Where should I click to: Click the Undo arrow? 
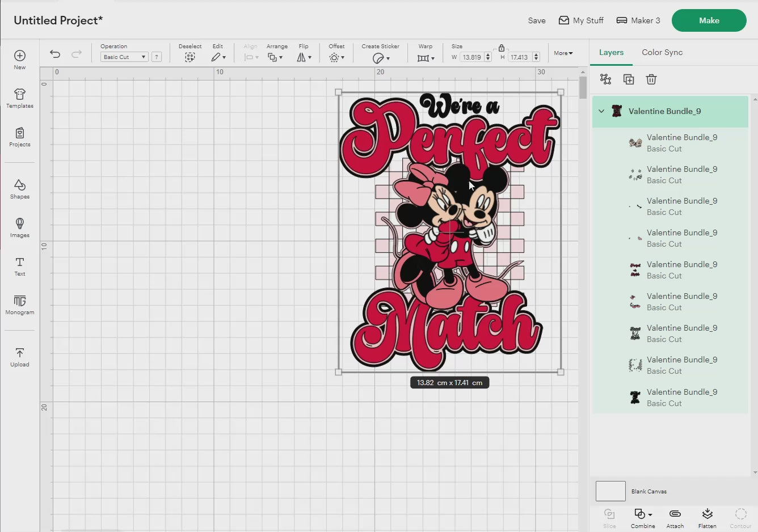click(x=55, y=54)
